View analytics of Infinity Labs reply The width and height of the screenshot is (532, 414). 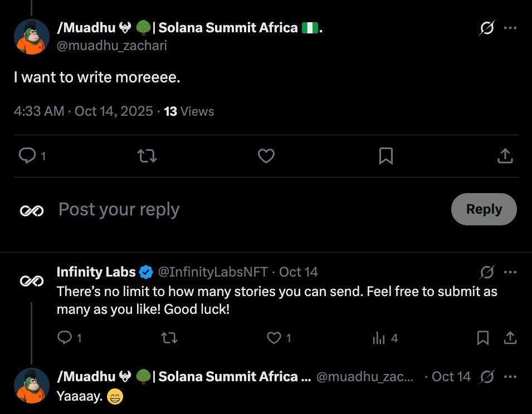coord(379,338)
